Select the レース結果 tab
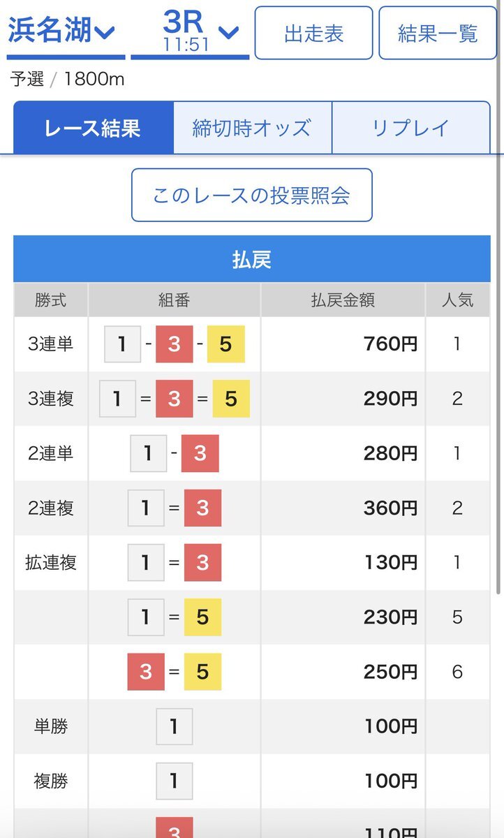Image resolution: width=504 pixels, height=838 pixels. tap(93, 128)
